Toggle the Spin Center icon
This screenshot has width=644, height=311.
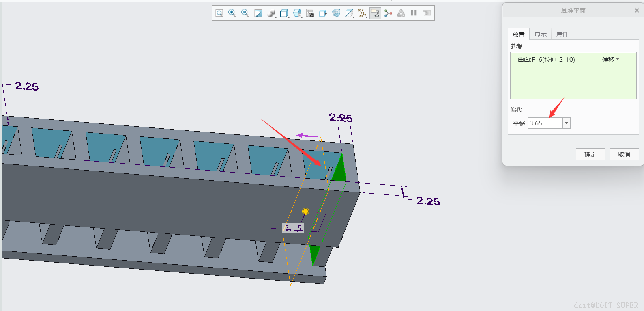389,13
